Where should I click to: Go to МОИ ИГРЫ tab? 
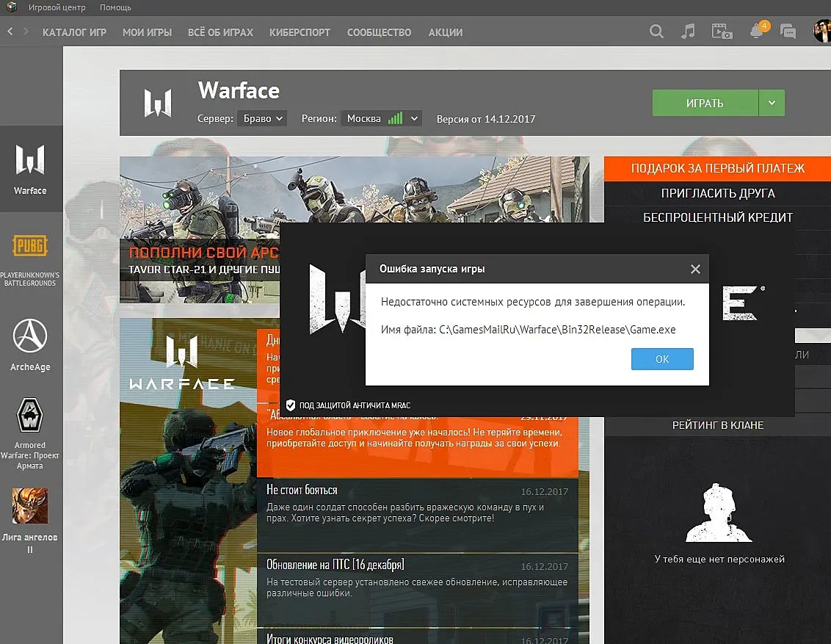click(x=148, y=32)
